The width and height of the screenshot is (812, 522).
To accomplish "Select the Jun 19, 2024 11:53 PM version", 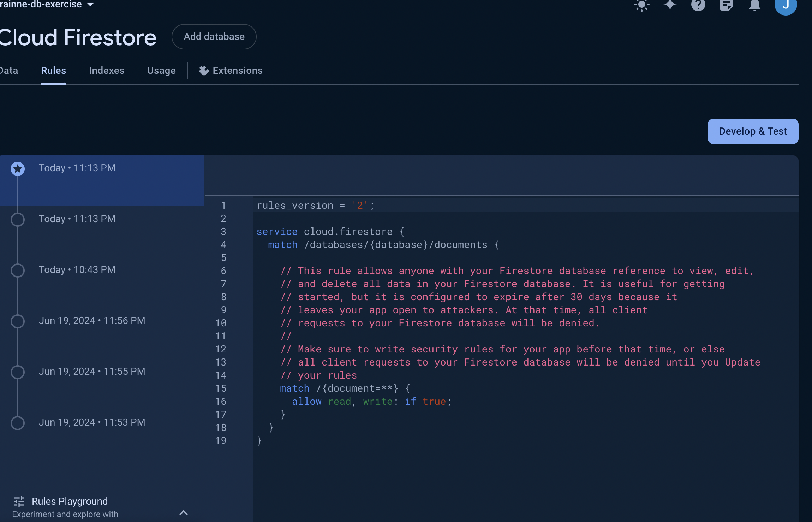I will click(x=102, y=435).
